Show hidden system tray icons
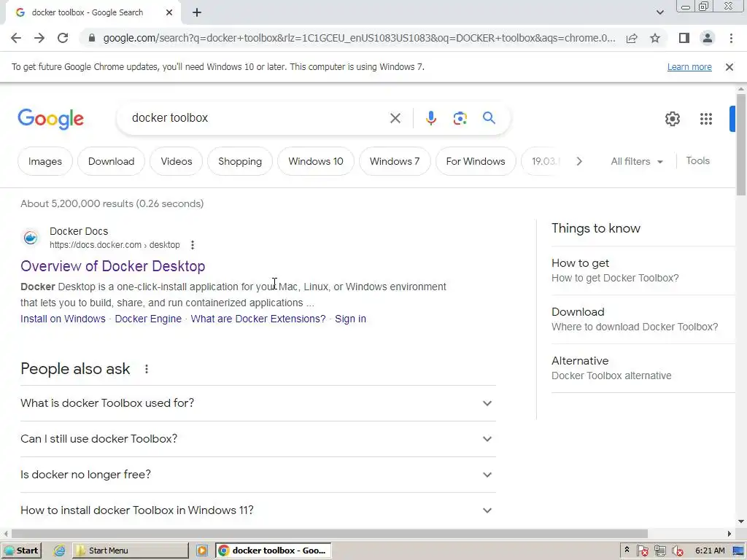 627,550
